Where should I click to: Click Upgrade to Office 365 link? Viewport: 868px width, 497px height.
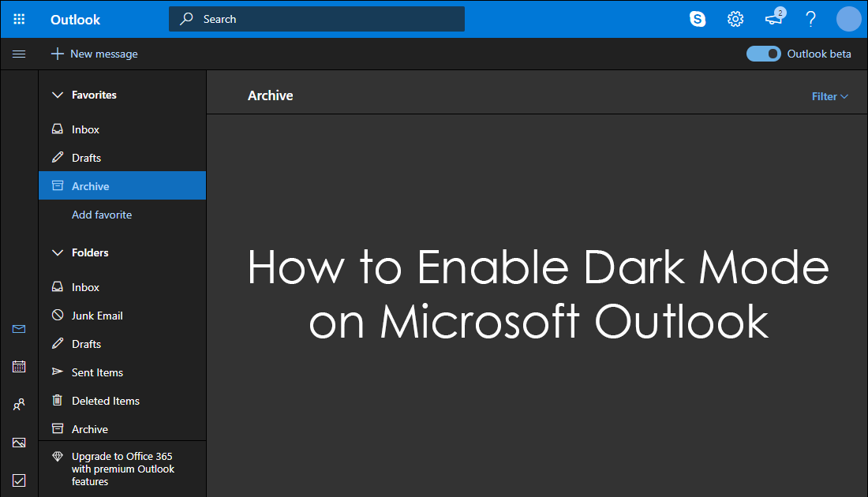click(123, 469)
